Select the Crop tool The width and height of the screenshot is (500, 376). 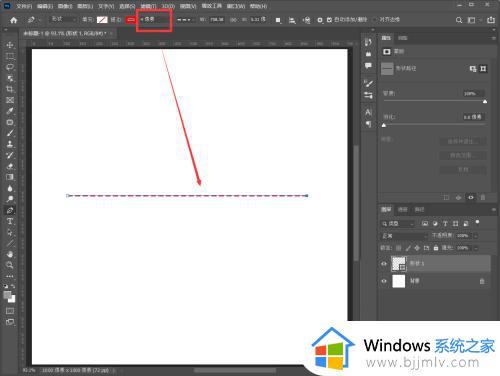(10, 89)
